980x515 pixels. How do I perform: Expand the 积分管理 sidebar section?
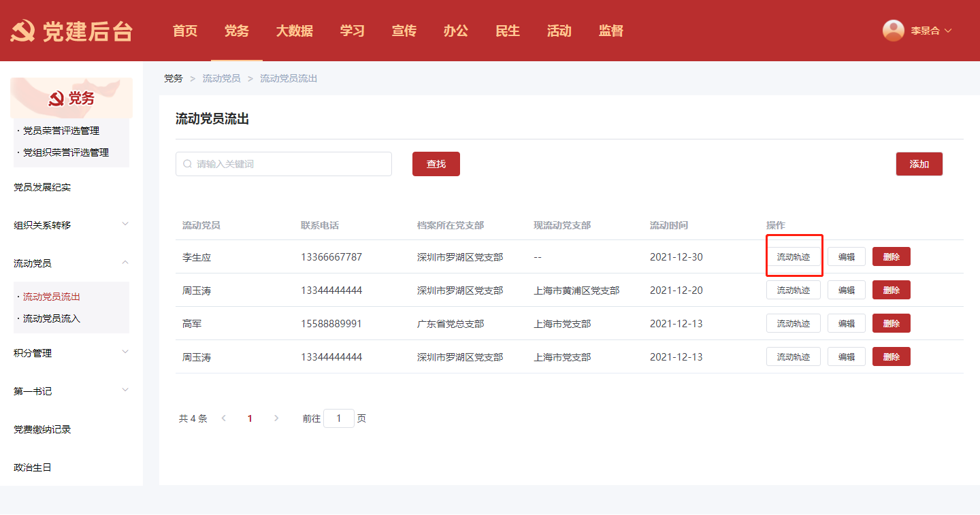(x=125, y=352)
